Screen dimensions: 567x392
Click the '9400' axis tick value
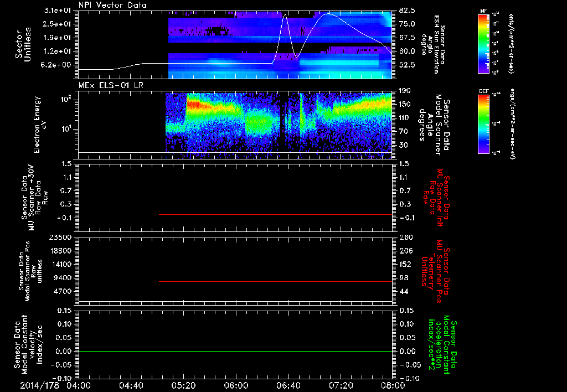click(x=63, y=278)
